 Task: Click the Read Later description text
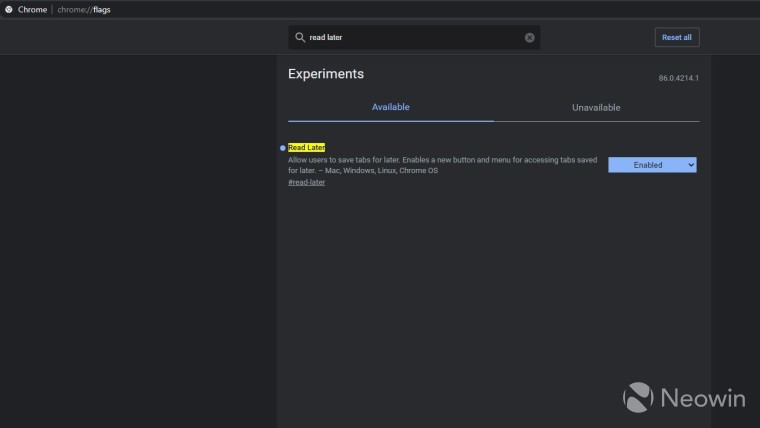[x=440, y=165]
